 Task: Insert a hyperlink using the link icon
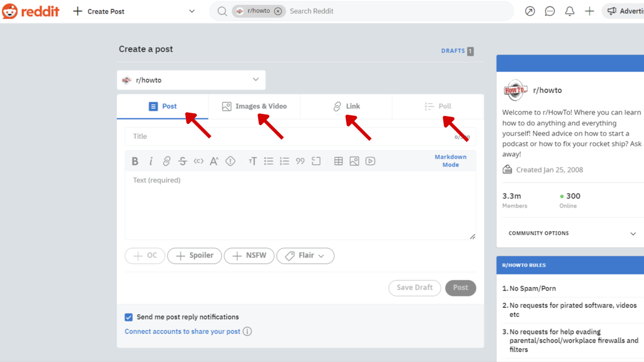tap(166, 160)
